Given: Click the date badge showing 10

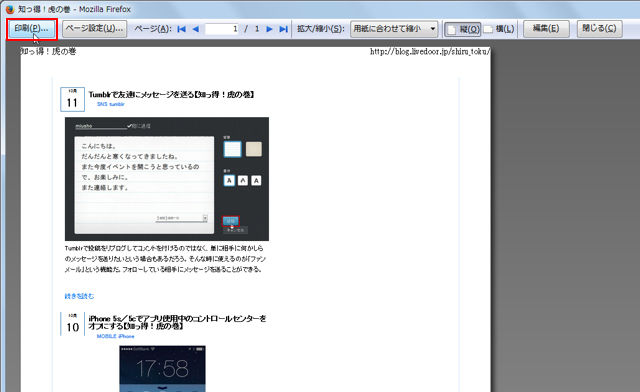Looking at the screenshot, I should click(x=72, y=324).
